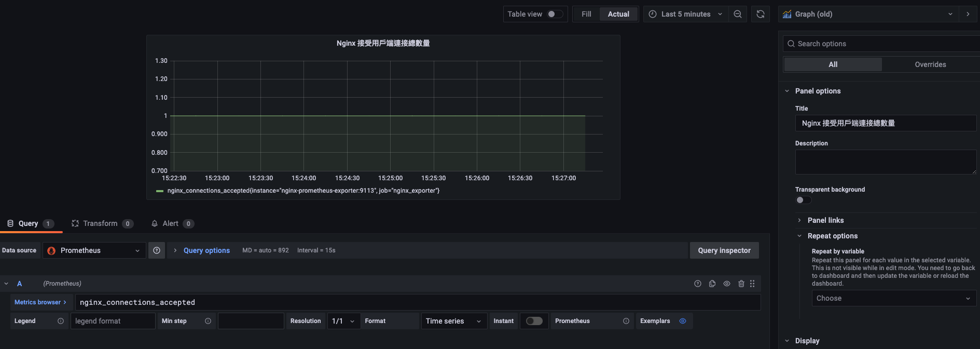Open the Resolution 1/1 dropdown
The height and width of the screenshot is (349, 980).
click(344, 321)
